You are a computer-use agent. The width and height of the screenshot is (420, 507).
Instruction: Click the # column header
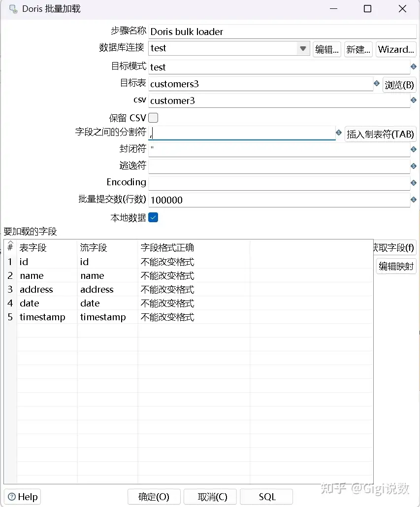[10, 248]
